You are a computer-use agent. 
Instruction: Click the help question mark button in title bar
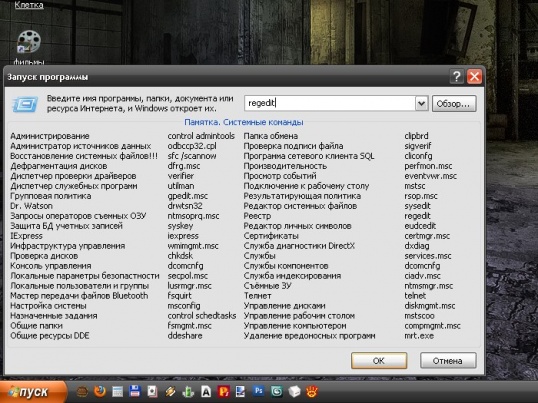(457, 76)
